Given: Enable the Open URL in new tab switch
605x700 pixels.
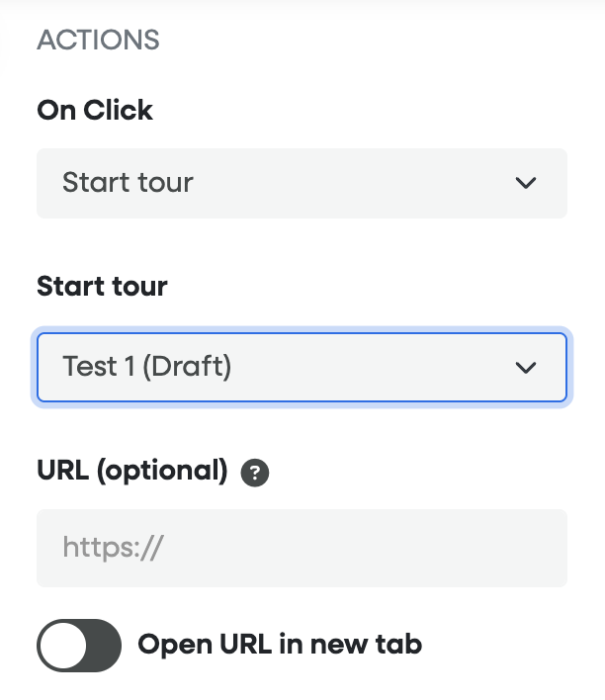Looking at the screenshot, I should pos(79,647).
